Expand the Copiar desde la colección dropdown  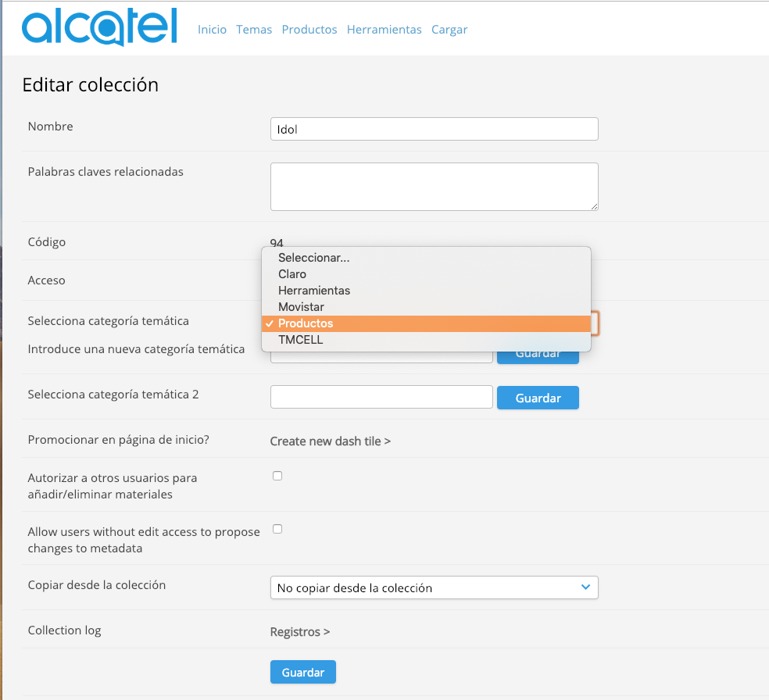434,587
